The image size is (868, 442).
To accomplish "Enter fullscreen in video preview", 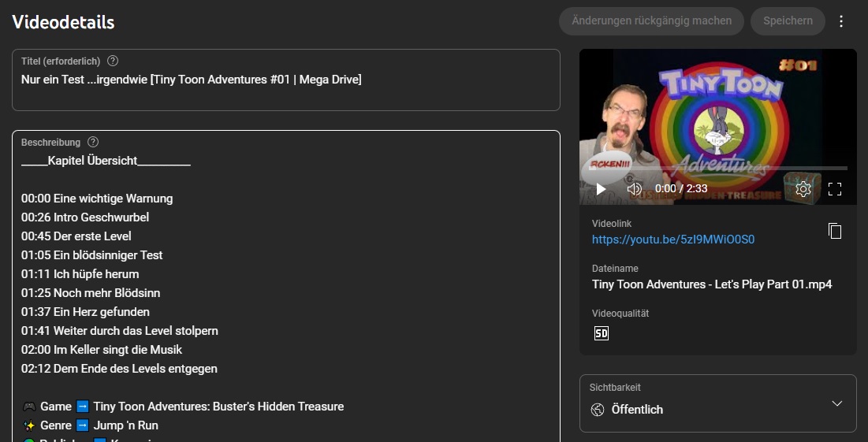I will [835, 189].
